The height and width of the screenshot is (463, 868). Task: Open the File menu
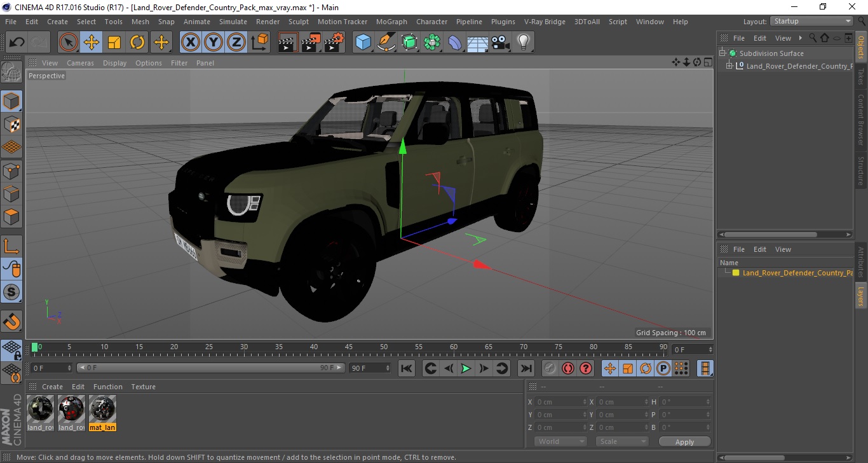11,22
